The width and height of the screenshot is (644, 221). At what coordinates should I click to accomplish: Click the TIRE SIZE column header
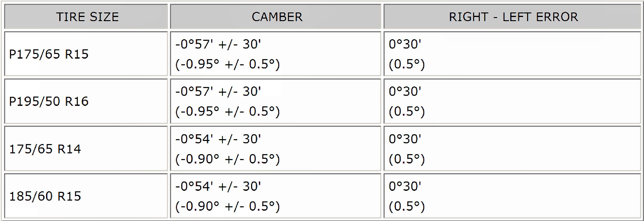[87, 17]
